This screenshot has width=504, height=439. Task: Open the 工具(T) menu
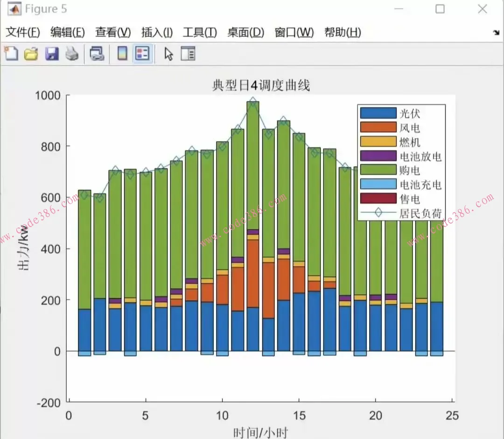tap(199, 32)
